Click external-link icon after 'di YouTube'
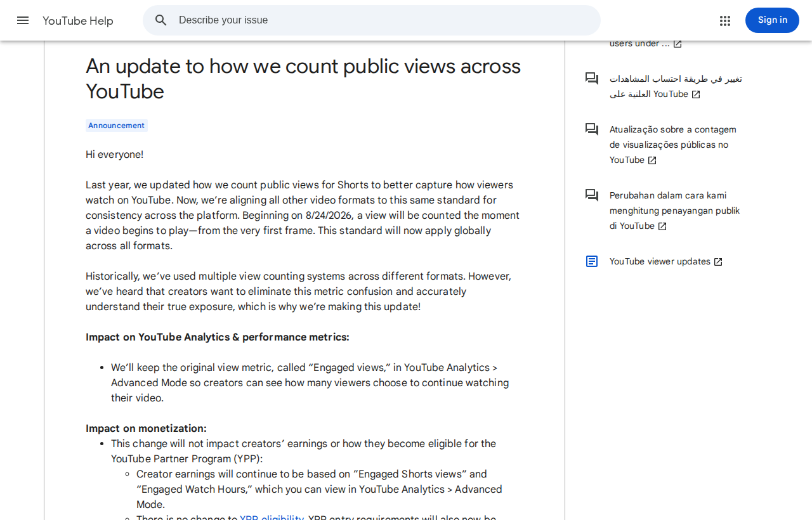This screenshot has height=520, width=812. 662,226
